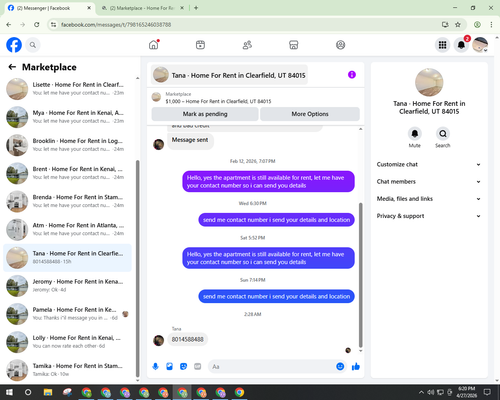500x400 pixels.
Task: Open the Marketplace storefront icon
Action: point(294,45)
